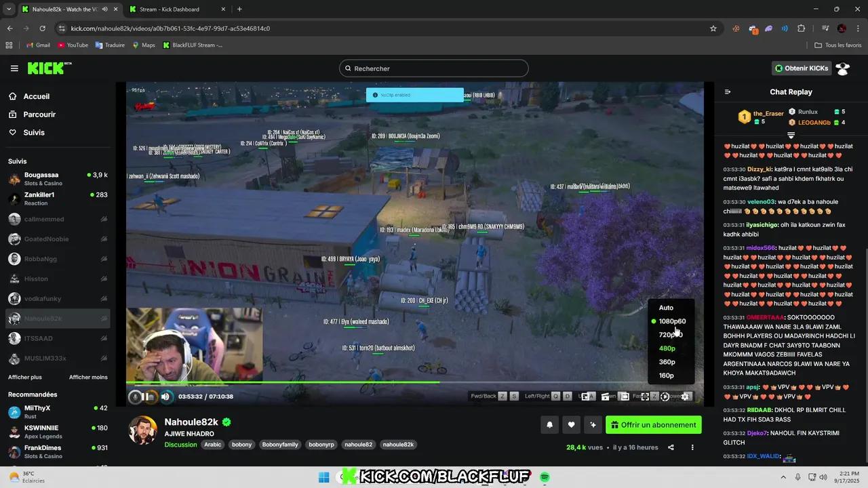
Task: Open a new browser tab
Action: 239,9
